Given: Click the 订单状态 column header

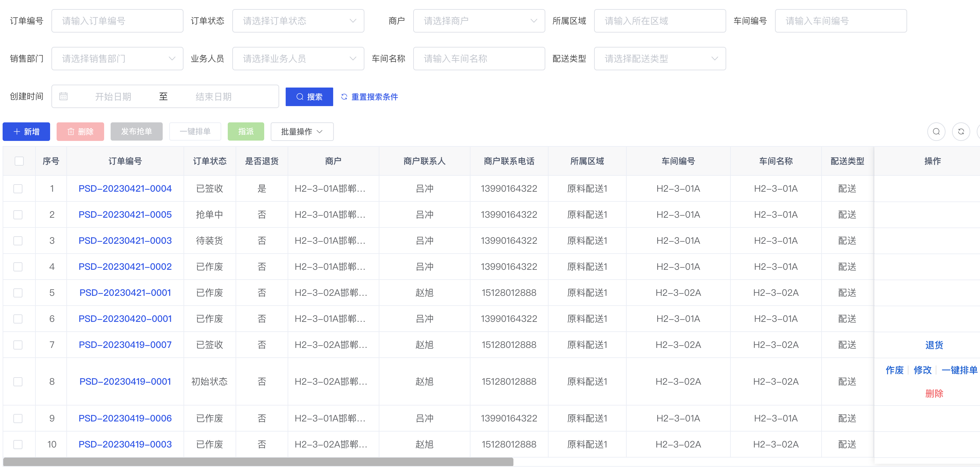Looking at the screenshot, I should pyautogui.click(x=210, y=161).
